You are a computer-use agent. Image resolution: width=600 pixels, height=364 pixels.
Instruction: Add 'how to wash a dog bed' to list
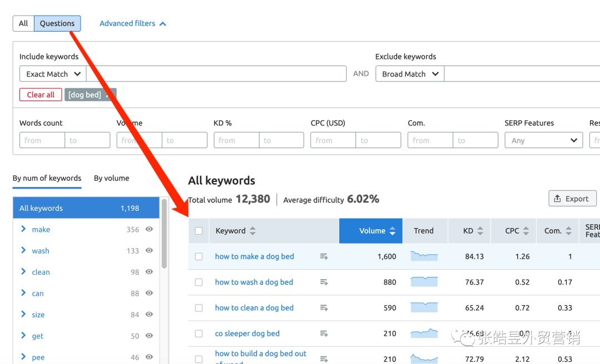(x=324, y=282)
